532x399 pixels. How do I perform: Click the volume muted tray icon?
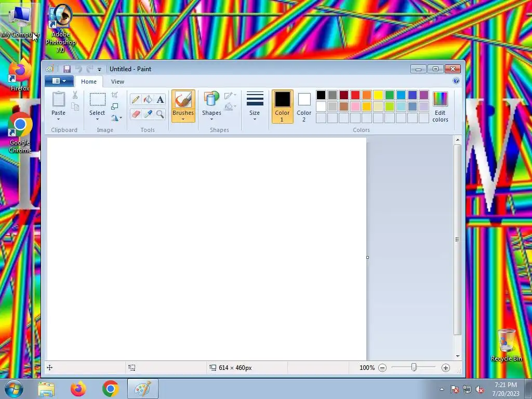coord(480,390)
